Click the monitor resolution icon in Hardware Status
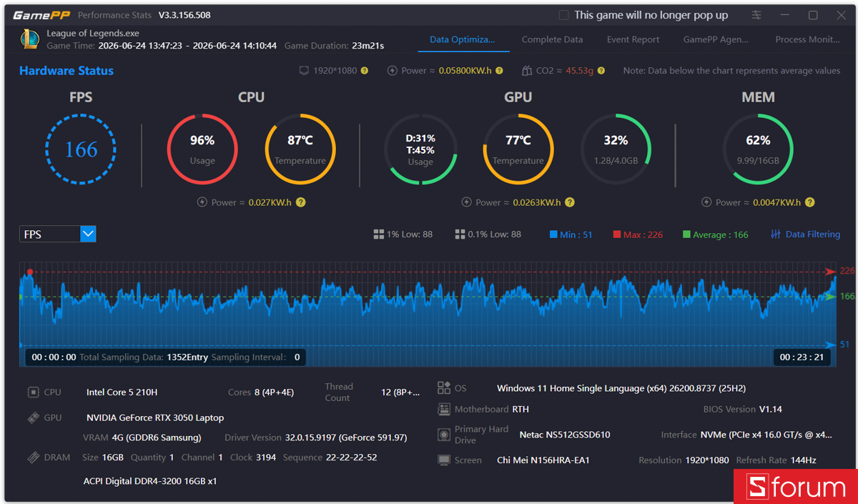This screenshot has width=858, height=504. (x=304, y=71)
